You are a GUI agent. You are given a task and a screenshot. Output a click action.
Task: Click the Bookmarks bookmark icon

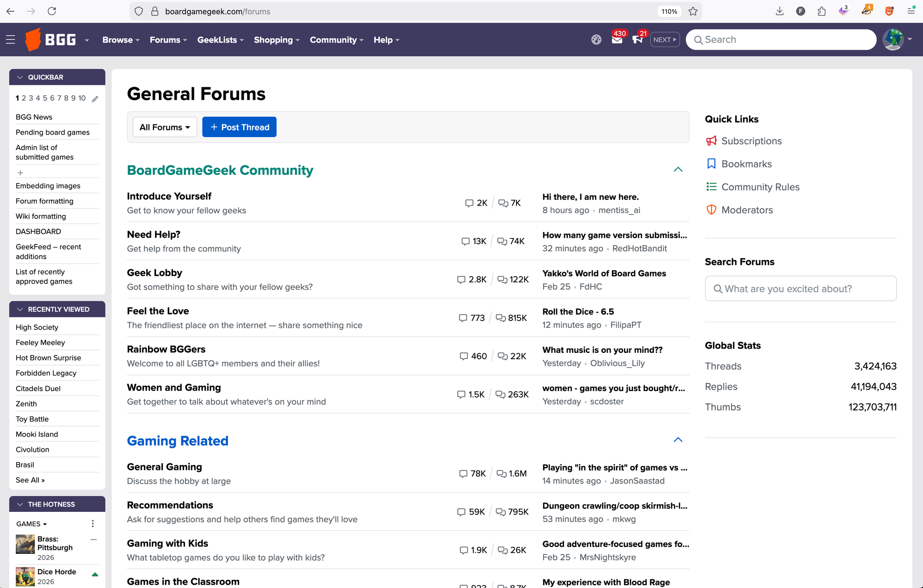712,164
